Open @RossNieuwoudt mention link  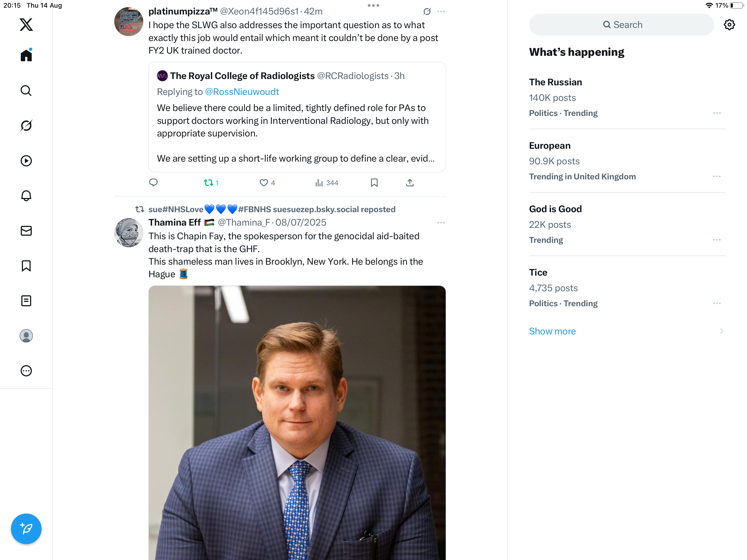click(242, 92)
